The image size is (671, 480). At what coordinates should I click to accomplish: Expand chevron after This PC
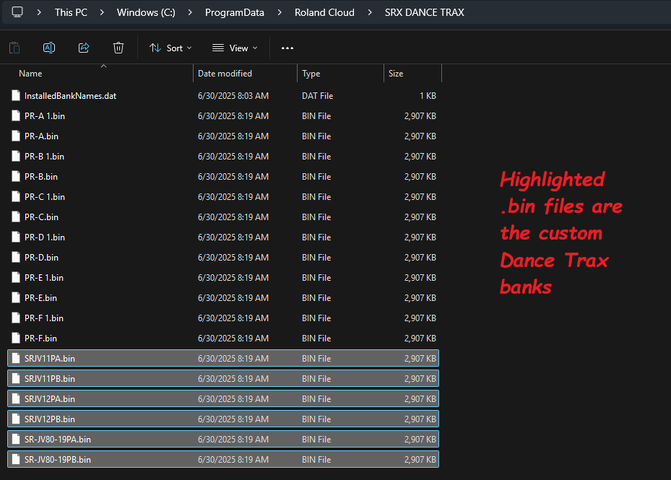click(x=102, y=12)
